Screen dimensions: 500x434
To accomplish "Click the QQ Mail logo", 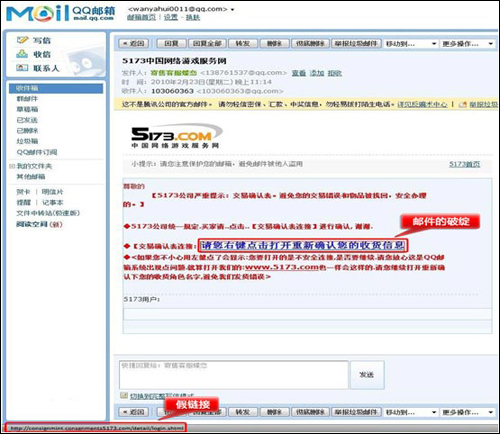I will click(x=60, y=13).
